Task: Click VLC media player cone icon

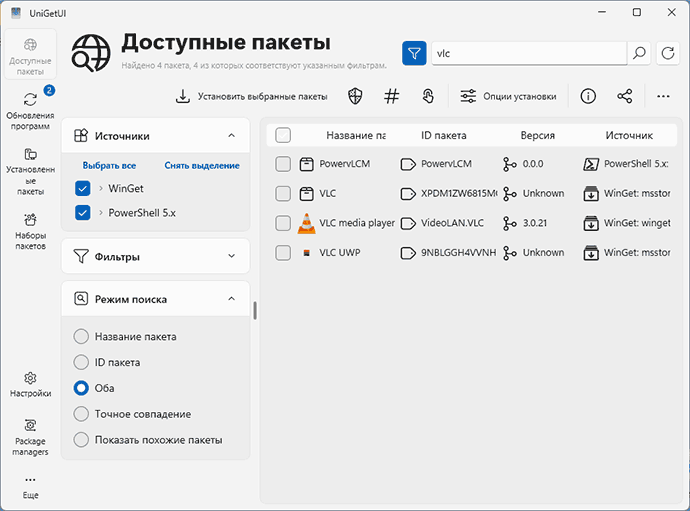Action: tap(306, 223)
